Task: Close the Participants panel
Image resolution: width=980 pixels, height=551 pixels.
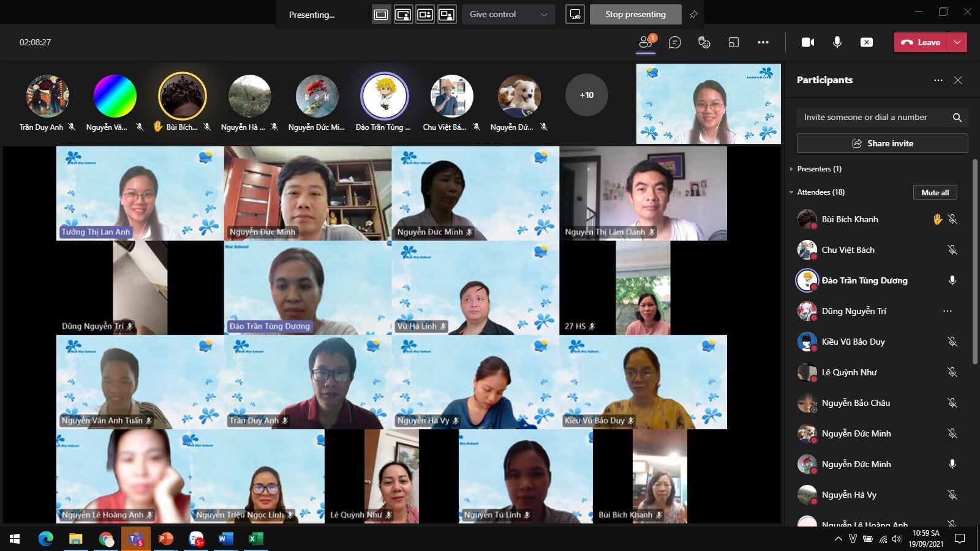Action: pyautogui.click(x=958, y=80)
